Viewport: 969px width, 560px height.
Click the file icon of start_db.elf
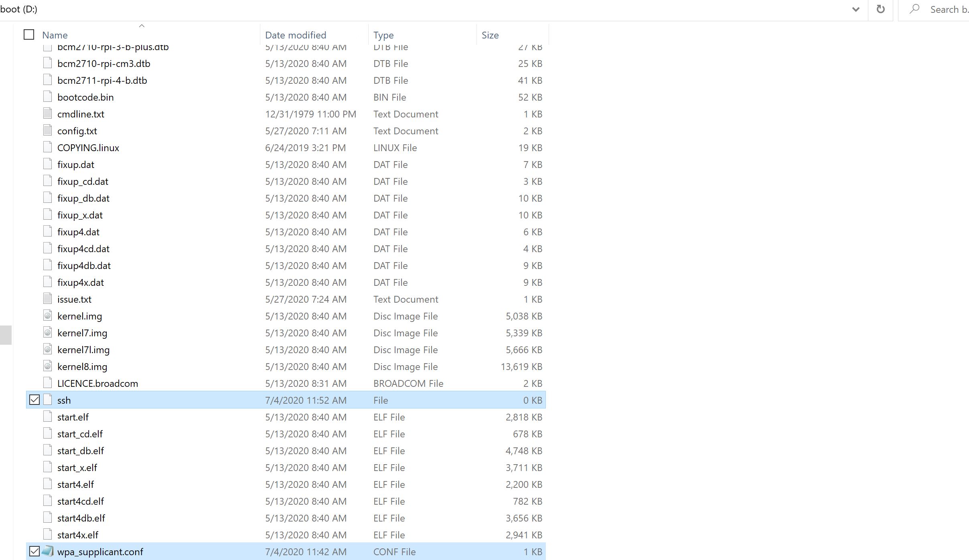click(47, 450)
